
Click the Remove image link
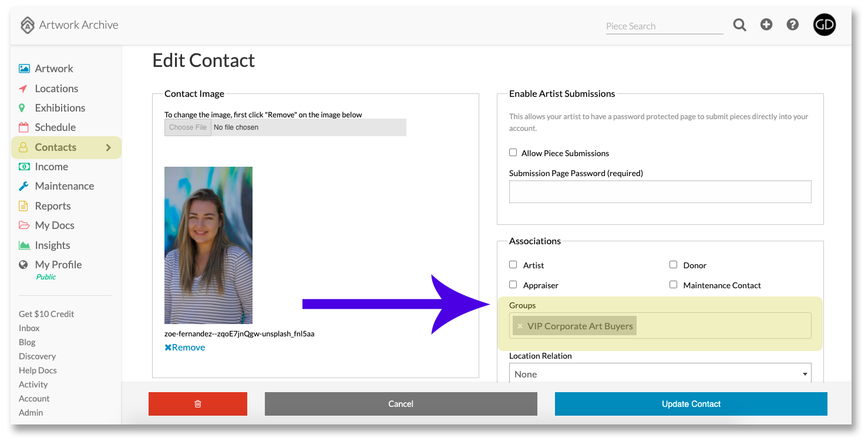pos(185,347)
